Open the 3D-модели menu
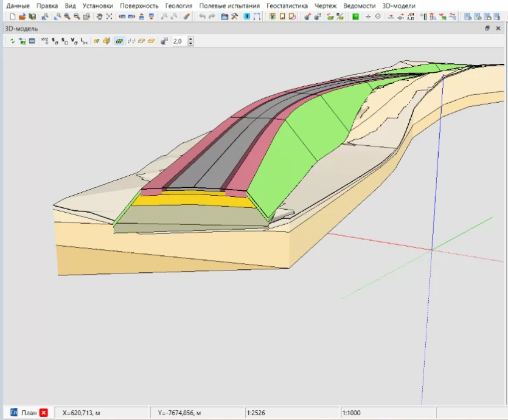508x420 pixels. [398, 6]
